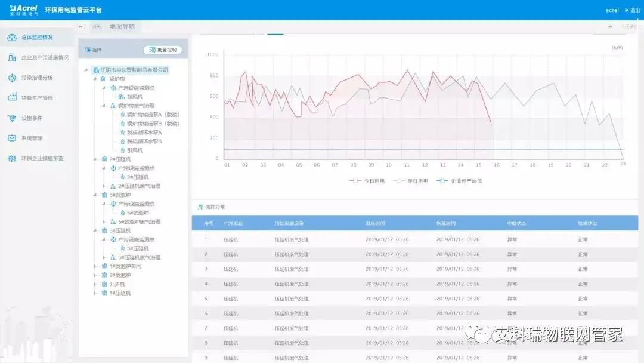This screenshot has height=363, width=644.
Task: Click the 批量控制 button
Action: [x=163, y=50]
